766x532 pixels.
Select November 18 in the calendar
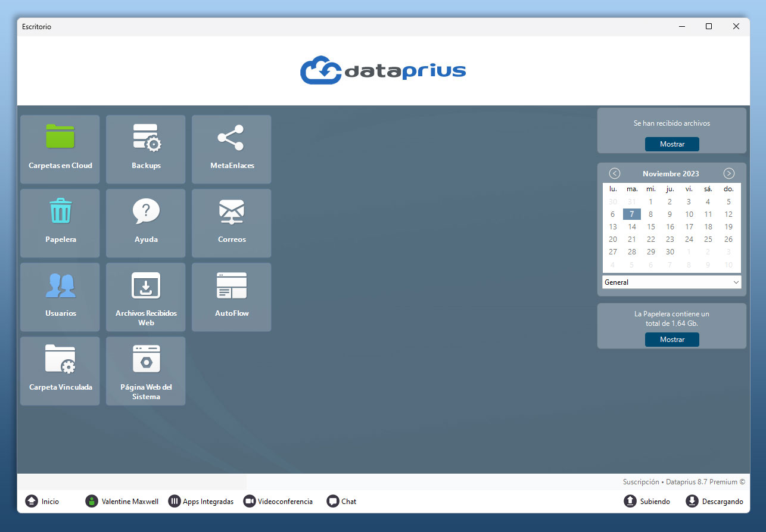708,227
